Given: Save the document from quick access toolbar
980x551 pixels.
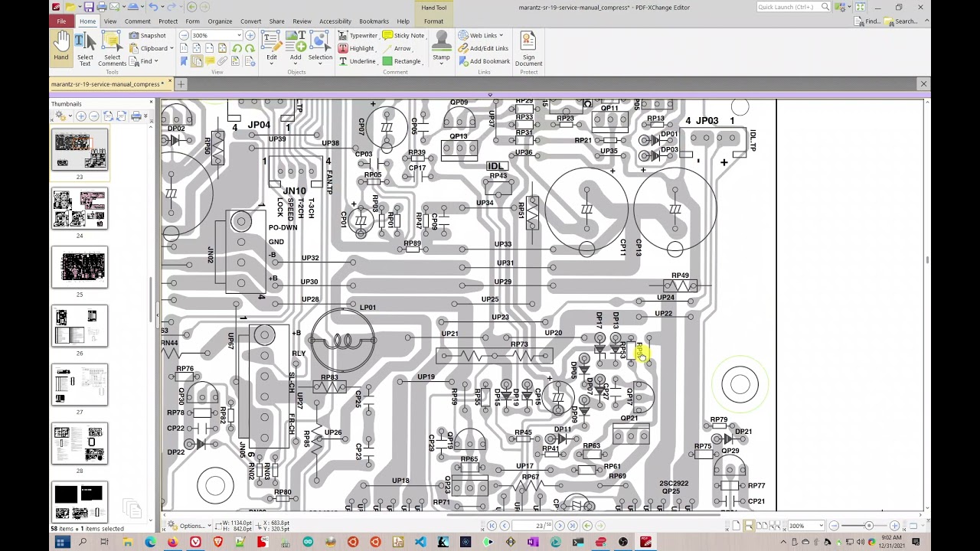Looking at the screenshot, I should [90, 7].
